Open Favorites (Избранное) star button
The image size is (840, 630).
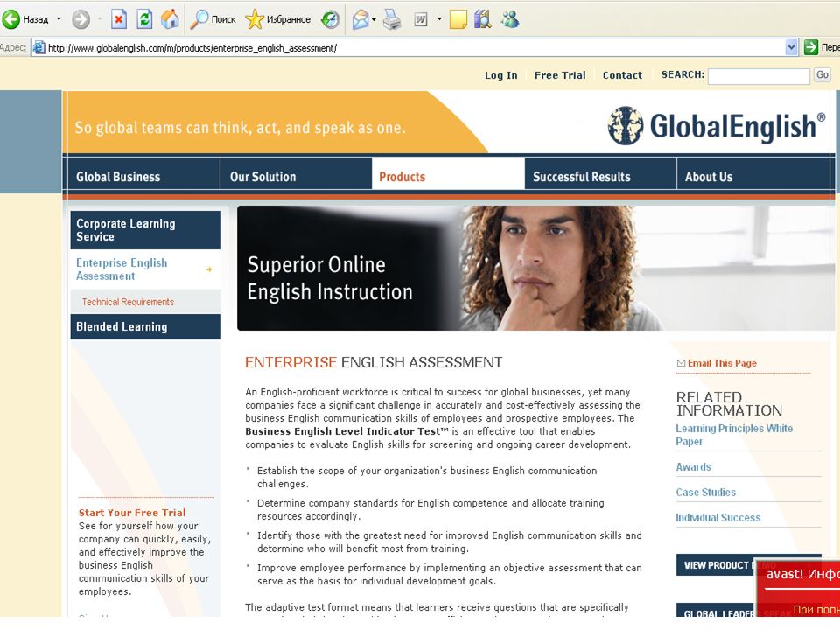click(278, 20)
